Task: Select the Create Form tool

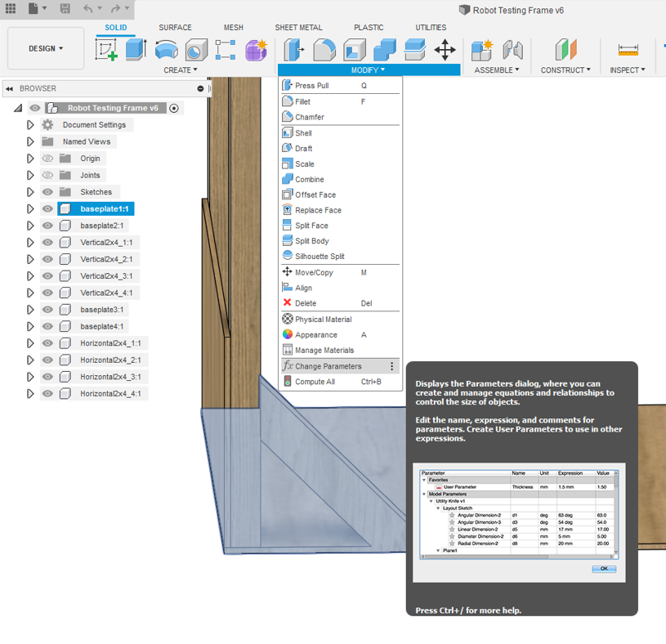Action: tap(256, 49)
